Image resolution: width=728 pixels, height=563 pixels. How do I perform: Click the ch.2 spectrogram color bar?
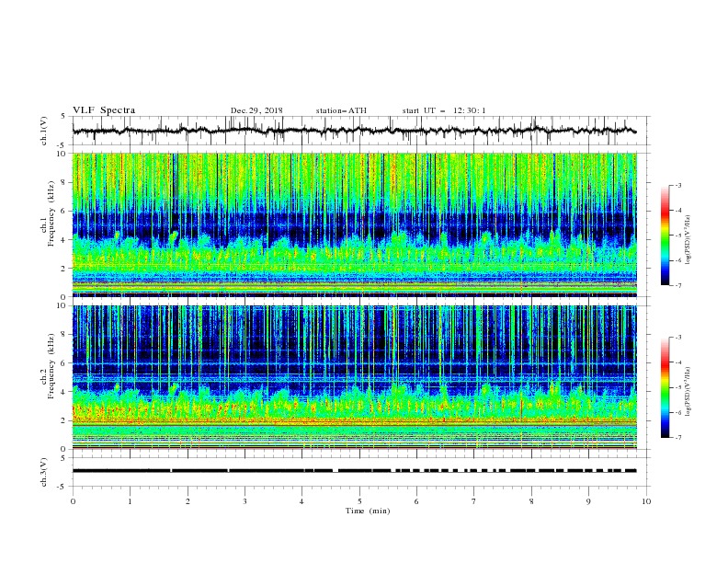tap(665, 387)
